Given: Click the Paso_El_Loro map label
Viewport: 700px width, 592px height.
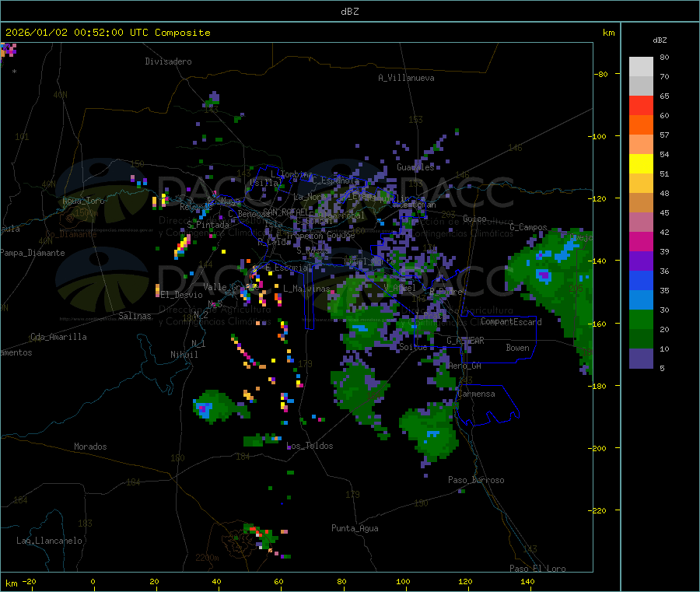Looking at the screenshot, I should tap(538, 569).
